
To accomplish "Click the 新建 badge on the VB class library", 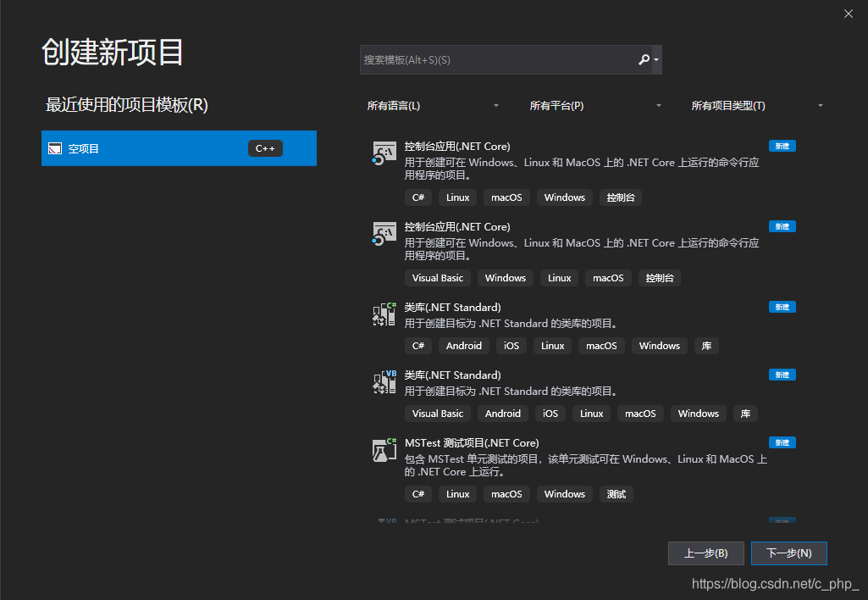I will click(x=782, y=375).
